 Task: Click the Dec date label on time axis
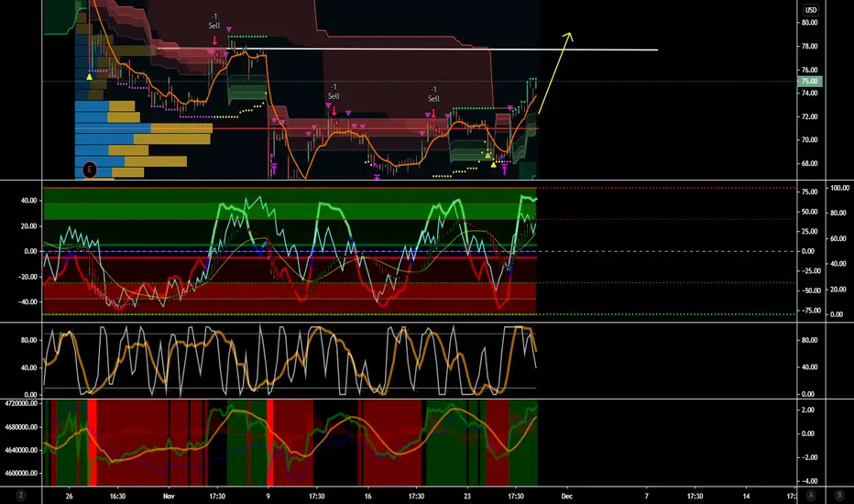(x=567, y=496)
